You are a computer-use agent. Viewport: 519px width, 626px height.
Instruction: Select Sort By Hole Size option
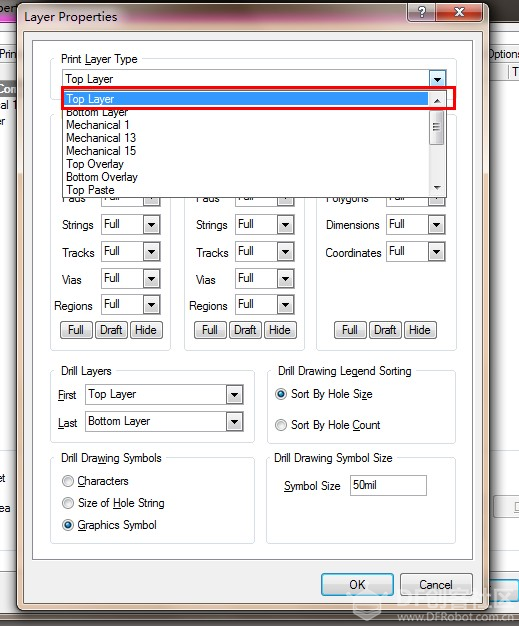point(281,394)
